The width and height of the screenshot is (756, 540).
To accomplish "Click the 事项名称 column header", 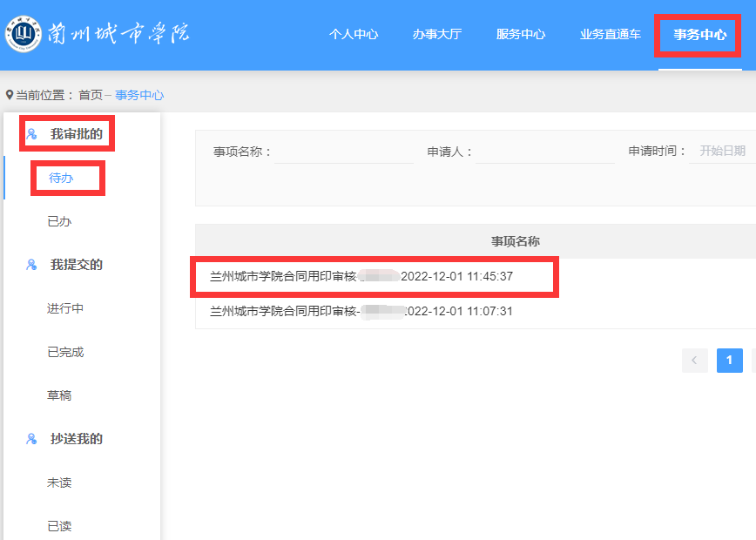I will click(516, 241).
